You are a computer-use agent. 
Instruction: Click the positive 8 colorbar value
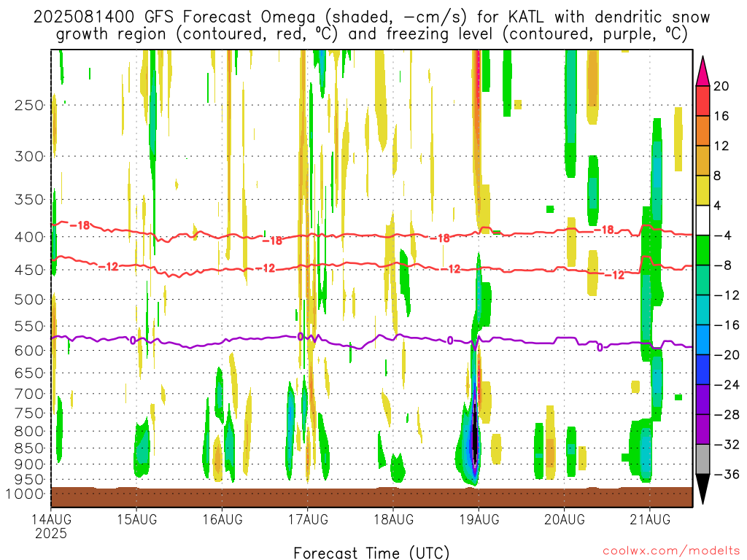coord(717,176)
